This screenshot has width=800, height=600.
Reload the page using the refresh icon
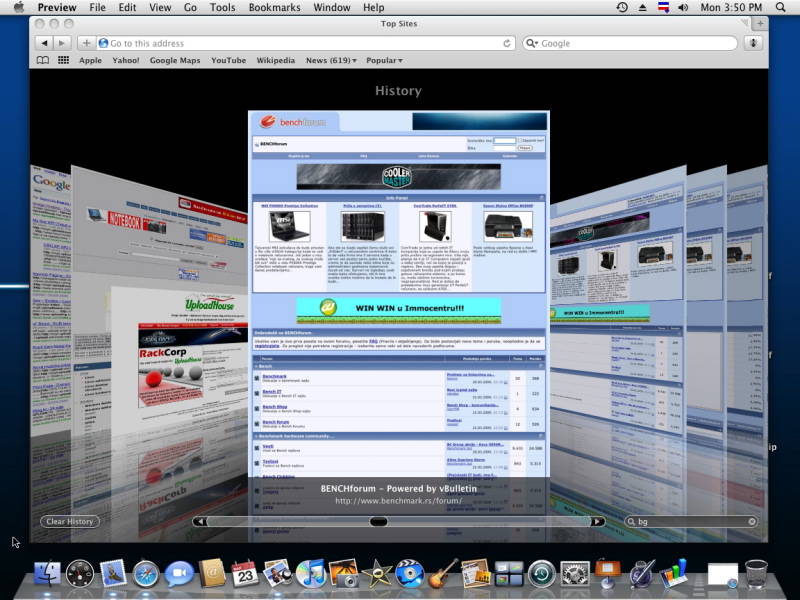click(x=507, y=43)
